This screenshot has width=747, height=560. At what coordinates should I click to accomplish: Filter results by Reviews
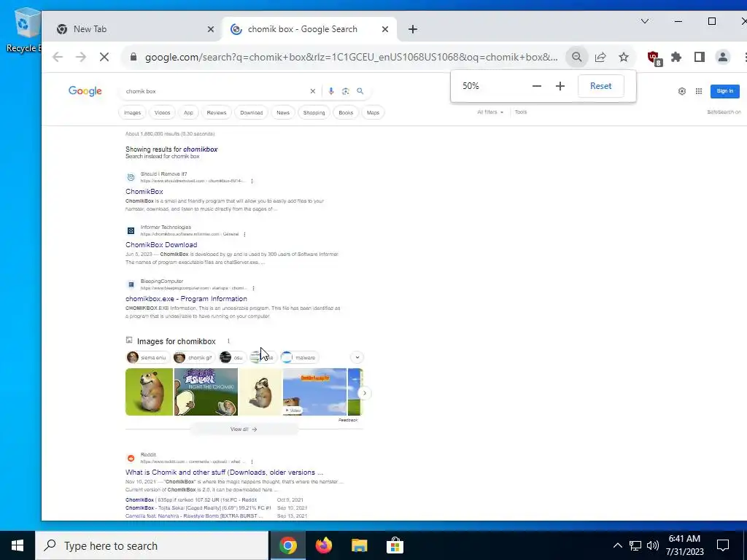[216, 113]
